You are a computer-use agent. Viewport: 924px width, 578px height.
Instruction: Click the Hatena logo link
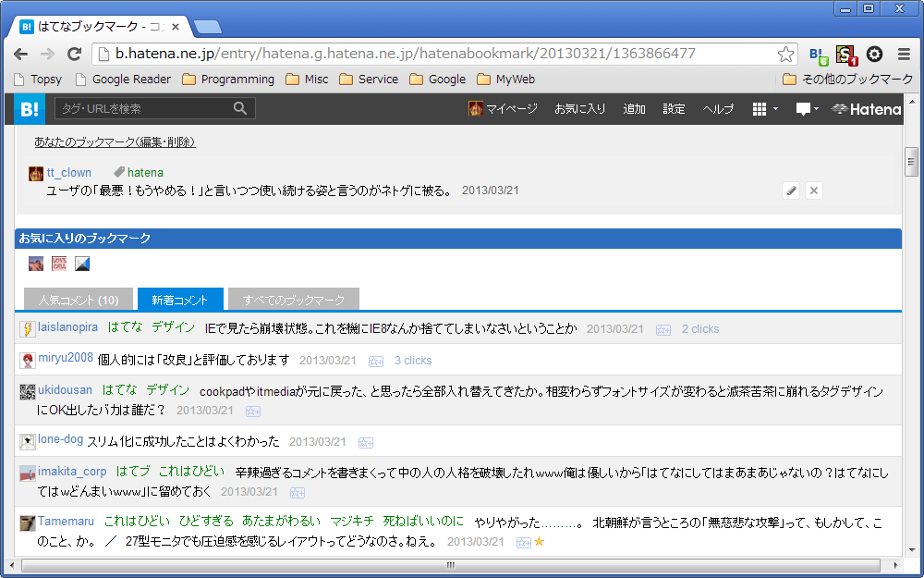pos(866,109)
